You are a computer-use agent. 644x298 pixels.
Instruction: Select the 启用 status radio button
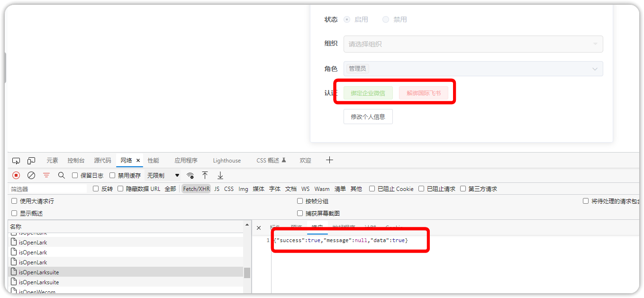click(x=347, y=19)
